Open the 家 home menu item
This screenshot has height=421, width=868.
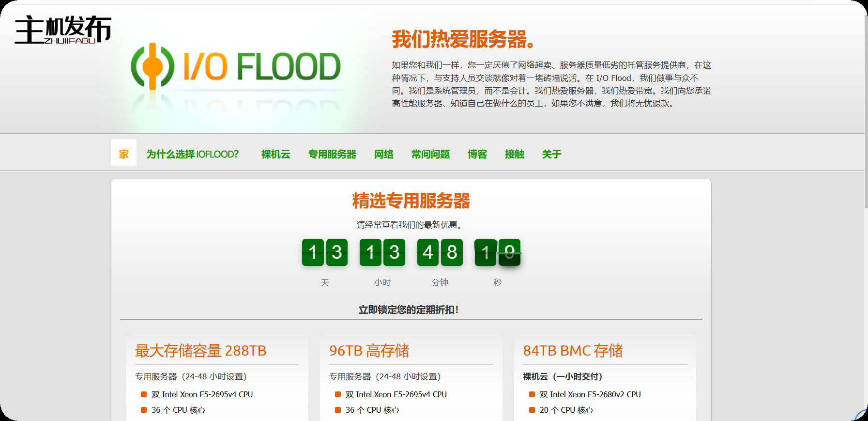(124, 154)
